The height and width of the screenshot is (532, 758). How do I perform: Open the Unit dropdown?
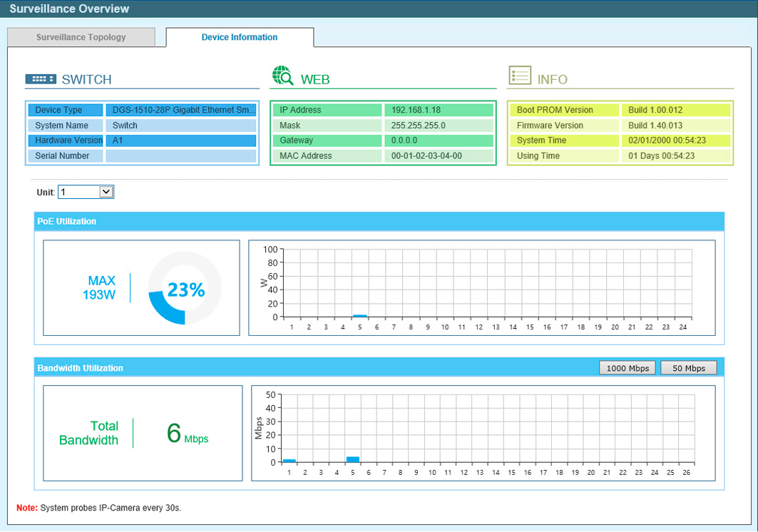coord(86,192)
